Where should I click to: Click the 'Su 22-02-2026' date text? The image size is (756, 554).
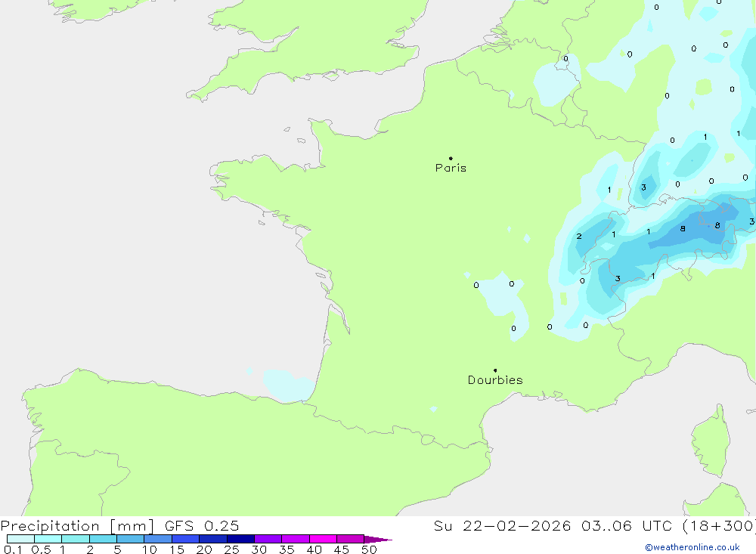pos(502,526)
